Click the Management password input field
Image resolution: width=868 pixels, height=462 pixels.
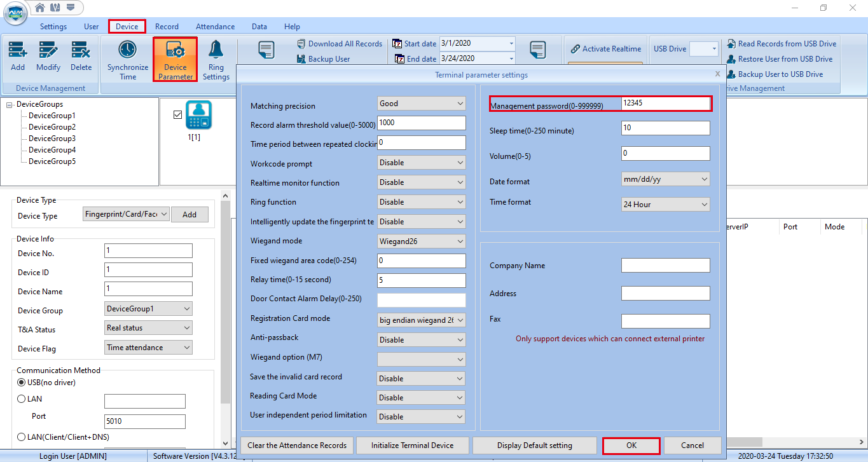coord(665,102)
